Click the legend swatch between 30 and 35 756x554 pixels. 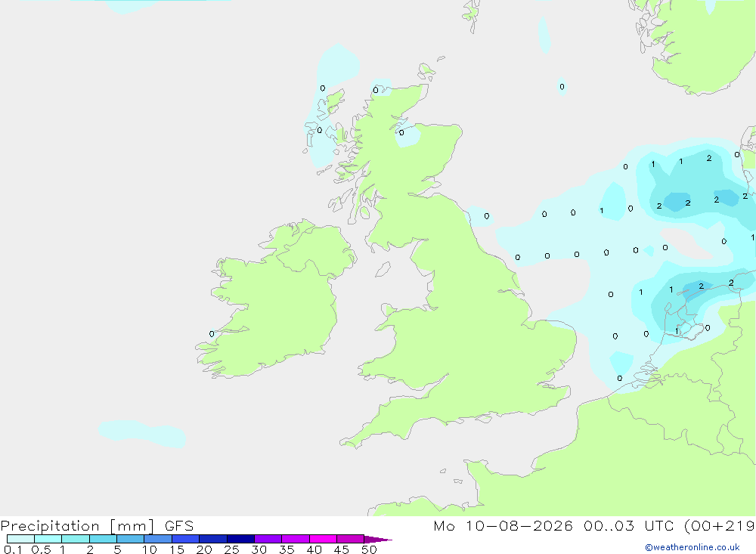pyautogui.click(x=268, y=539)
